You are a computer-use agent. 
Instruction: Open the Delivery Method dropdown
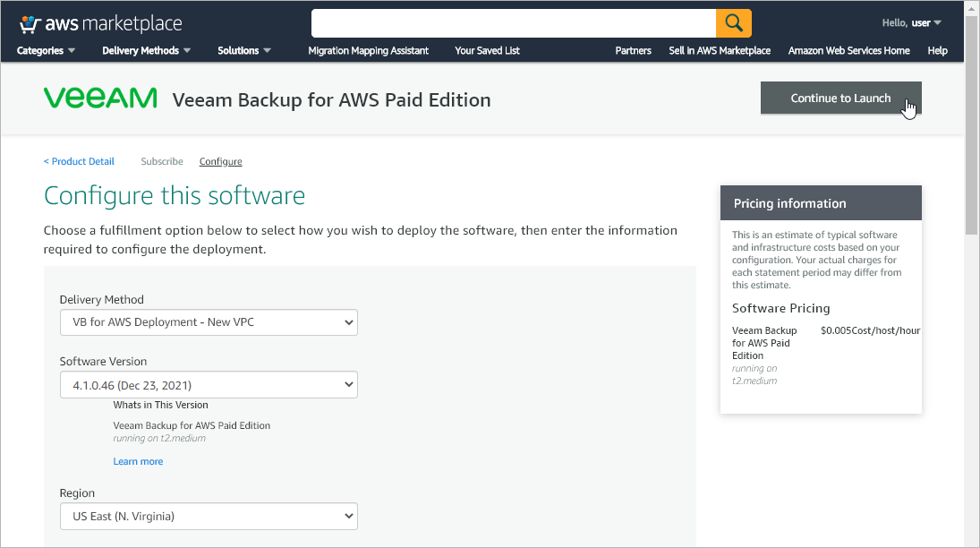point(209,322)
